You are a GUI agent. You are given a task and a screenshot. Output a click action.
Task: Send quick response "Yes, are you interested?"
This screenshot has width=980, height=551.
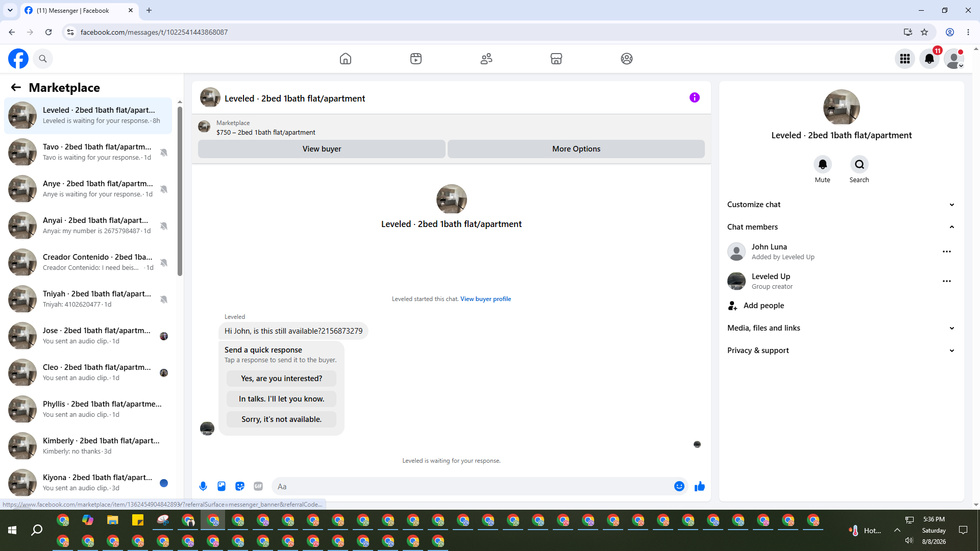click(281, 379)
